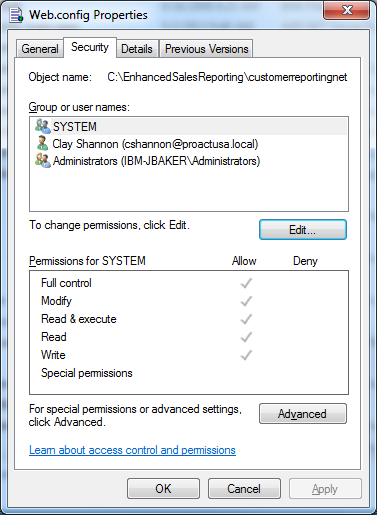Click the Write allow checkmark
The width and height of the screenshot is (377, 515).
(x=246, y=355)
